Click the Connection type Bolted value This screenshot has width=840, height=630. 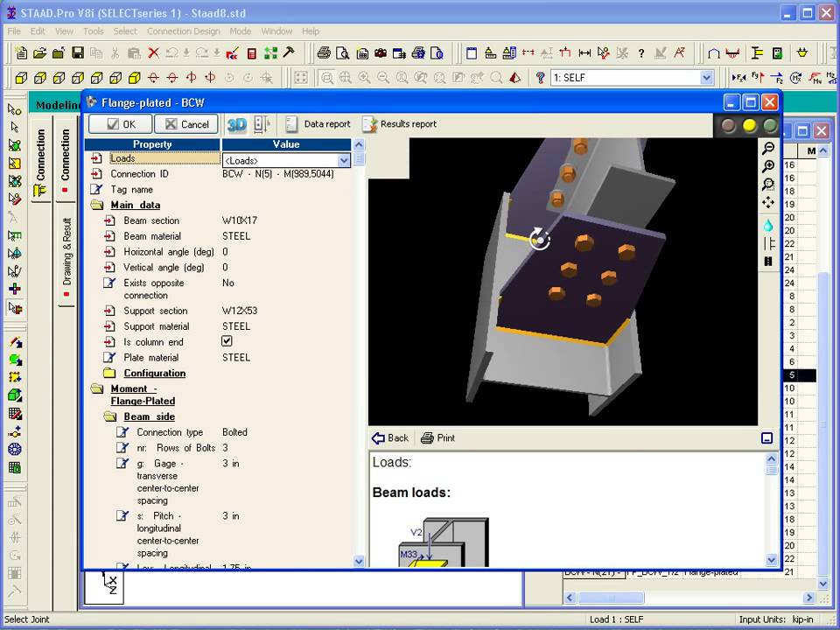(x=234, y=432)
